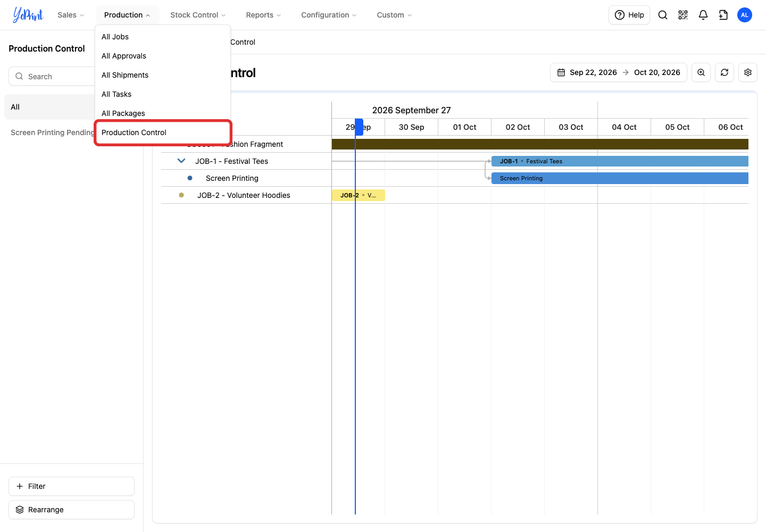Choose All Shipments in menu
Viewport: 766px width, 532px height.
tap(163, 75)
